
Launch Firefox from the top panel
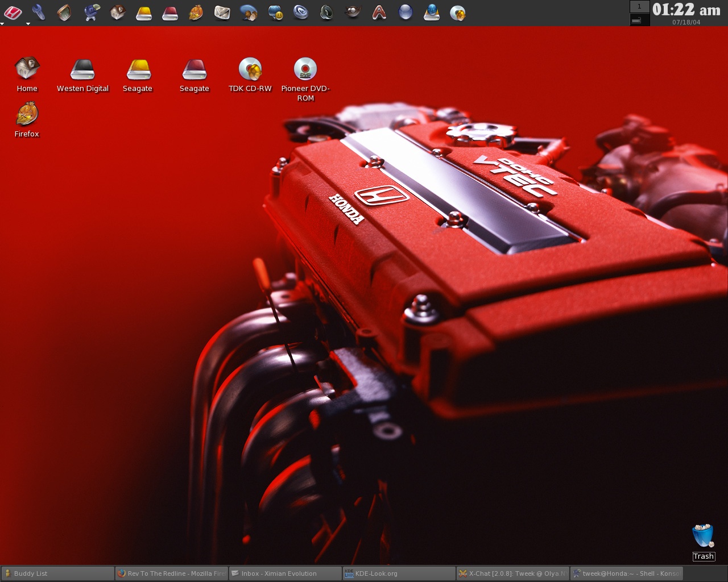pyautogui.click(x=196, y=12)
